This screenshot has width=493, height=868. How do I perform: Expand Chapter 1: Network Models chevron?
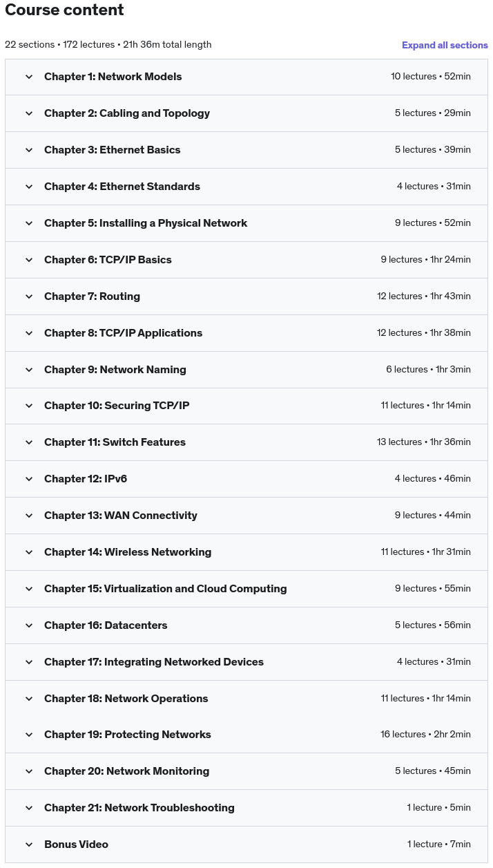29,77
